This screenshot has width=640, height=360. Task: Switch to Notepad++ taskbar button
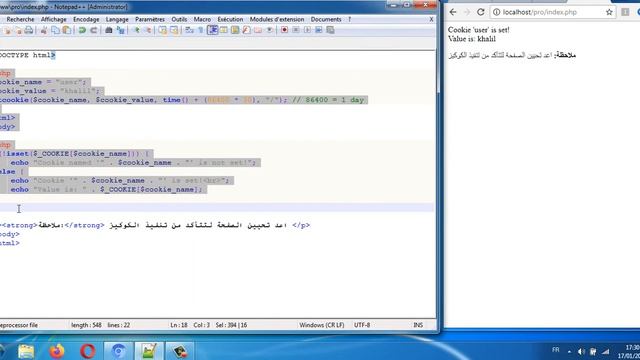(149, 351)
